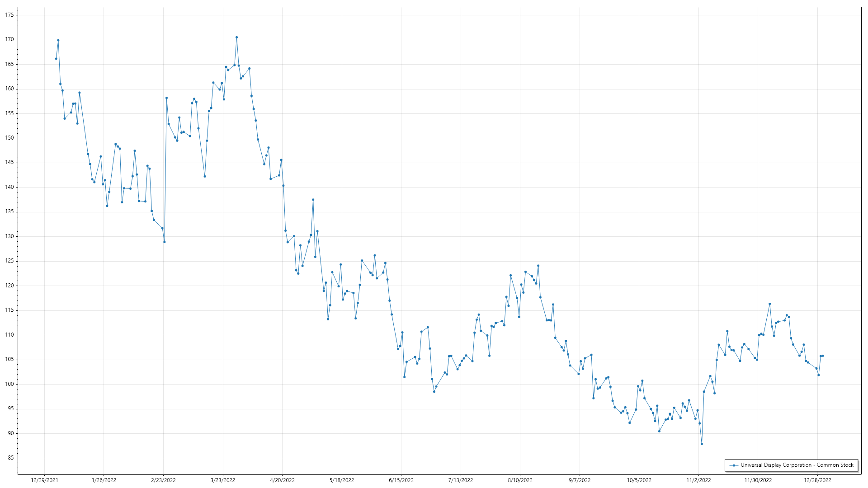This screenshot has width=868, height=488.
Task: Click the highest data point near 170
Action: (x=236, y=38)
